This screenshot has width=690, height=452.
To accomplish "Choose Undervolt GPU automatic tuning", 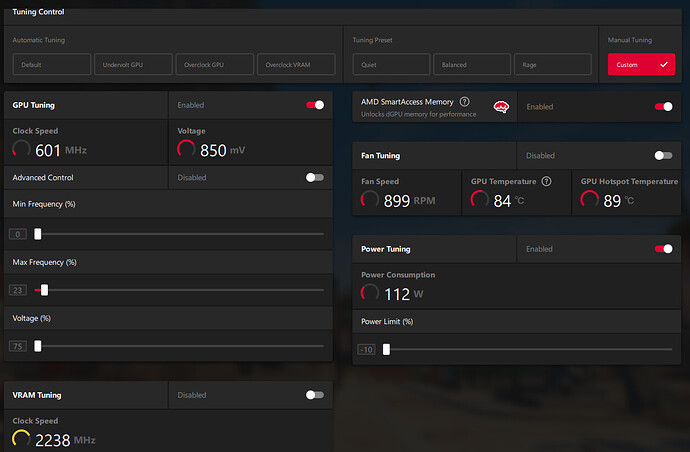I will coord(133,64).
